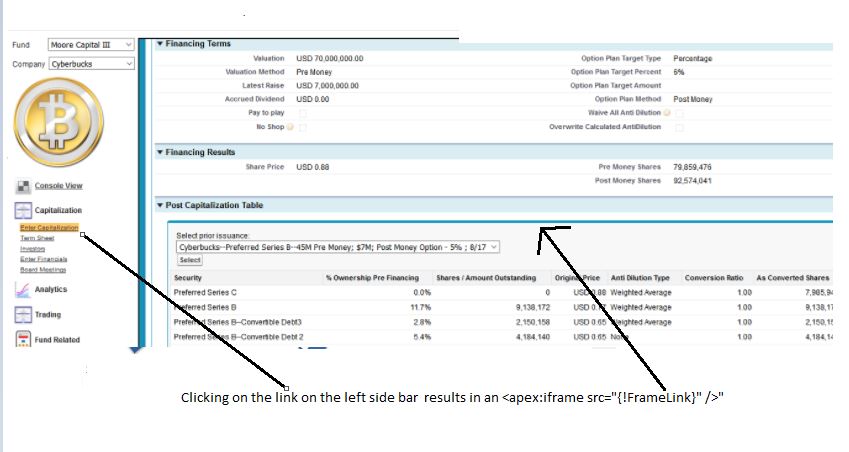Click the 2,150,158 shares outstanding cell
The image size is (849, 452).
(x=533, y=322)
